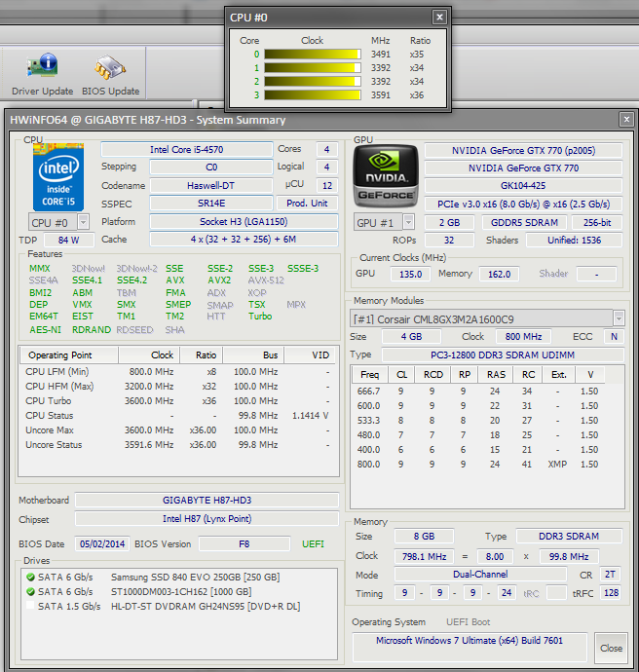639x672 pixels.
Task: Click the Dual-Channel mode field
Action: pos(480,575)
